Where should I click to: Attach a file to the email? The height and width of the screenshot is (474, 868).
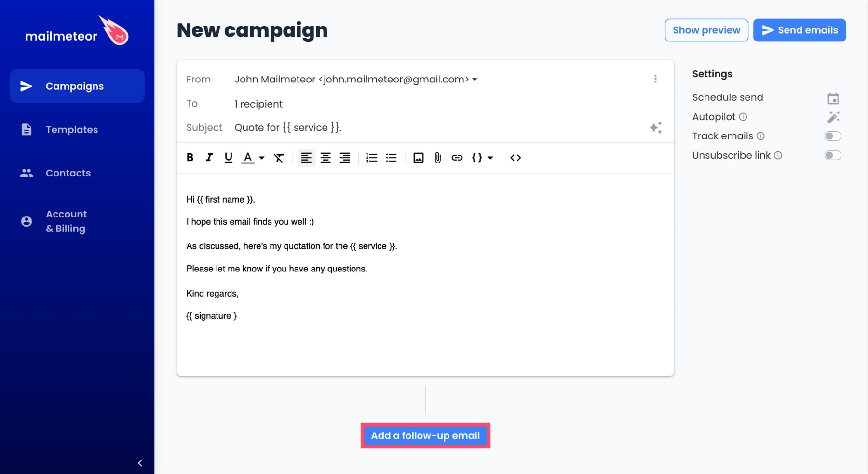[437, 158]
